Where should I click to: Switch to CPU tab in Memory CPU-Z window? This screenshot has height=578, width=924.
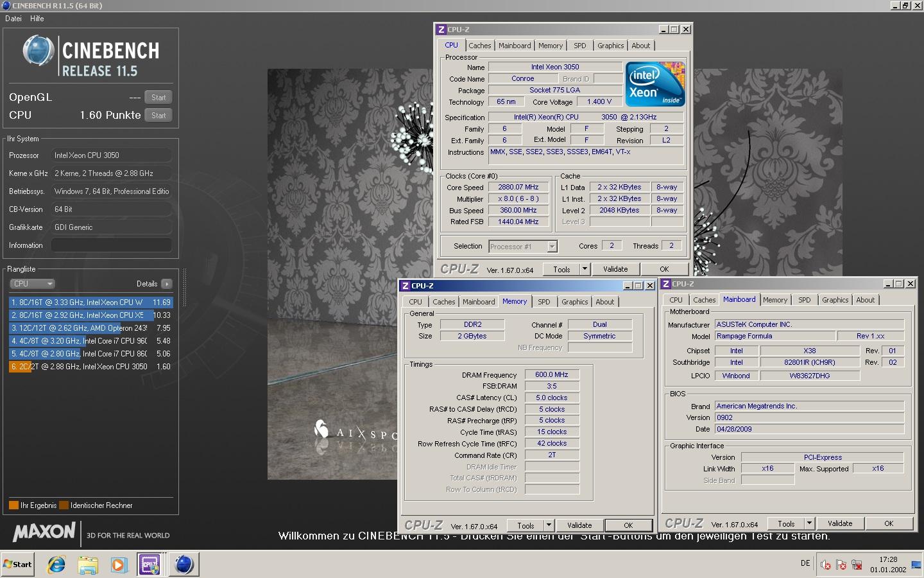click(416, 302)
